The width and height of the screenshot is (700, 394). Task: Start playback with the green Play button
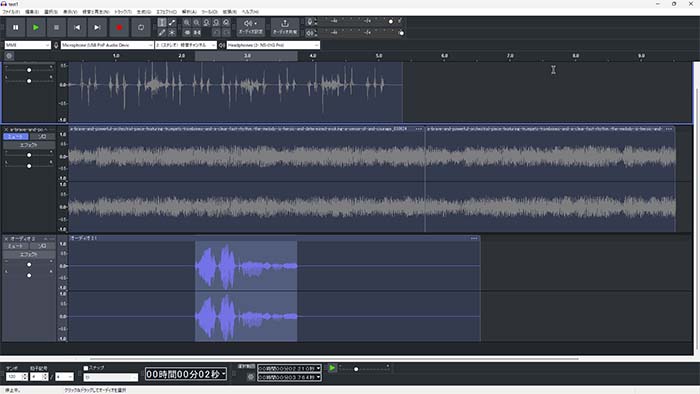coord(36,28)
